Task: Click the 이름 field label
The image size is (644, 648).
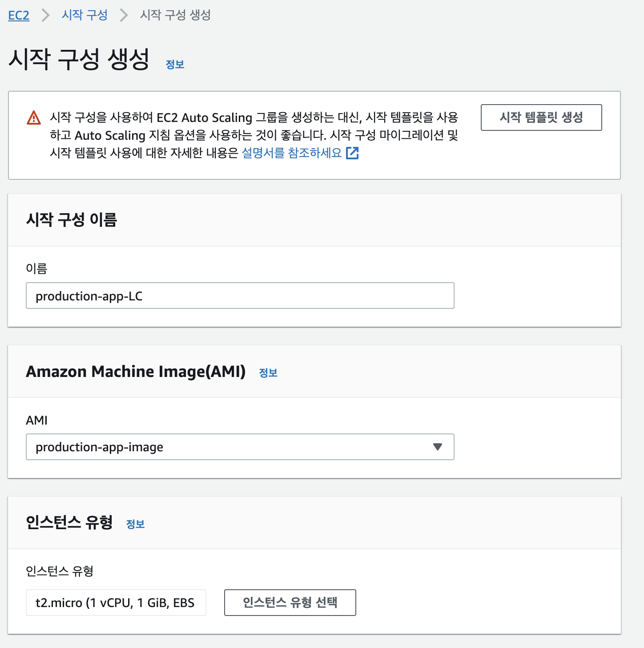Action: pos(36,268)
